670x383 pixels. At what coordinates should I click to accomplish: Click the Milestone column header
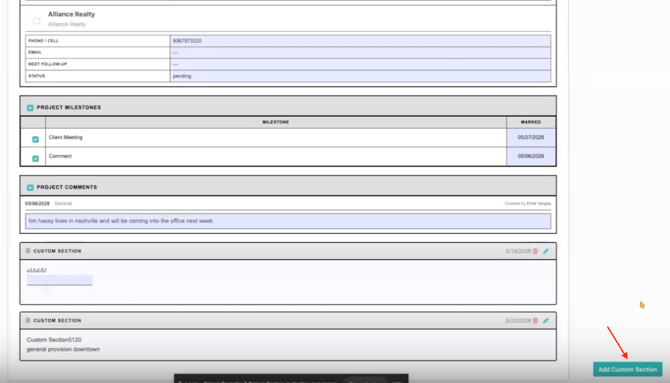pyautogui.click(x=276, y=122)
